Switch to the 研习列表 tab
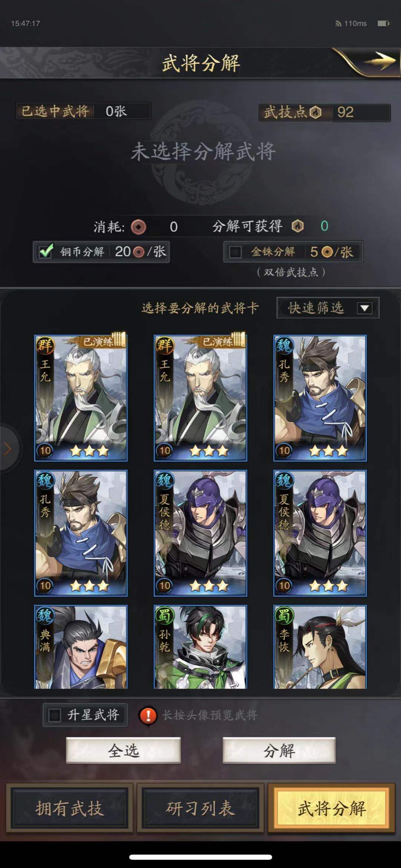 [200, 808]
